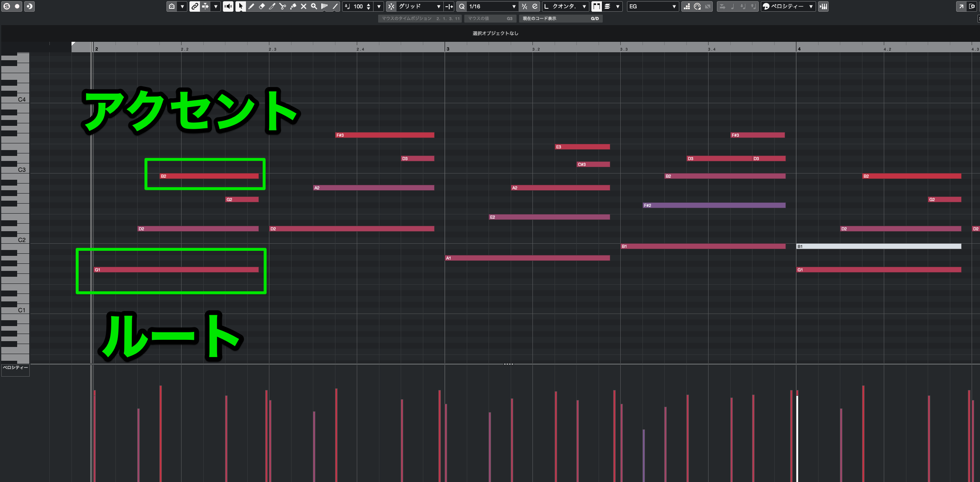This screenshot has height=482, width=980.
Task: Toggle the link project cursors chain icon
Action: (x=194, y=6)
